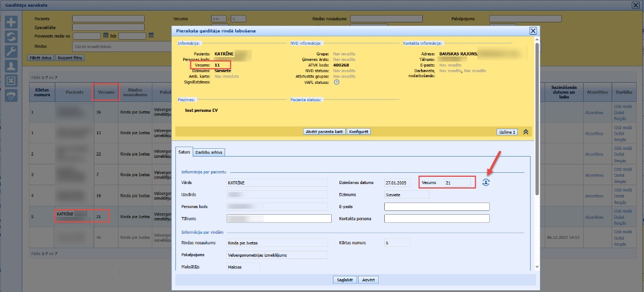The image size is (644, 292).
Task: Switch to the Saturs tab
Action: 184,152
